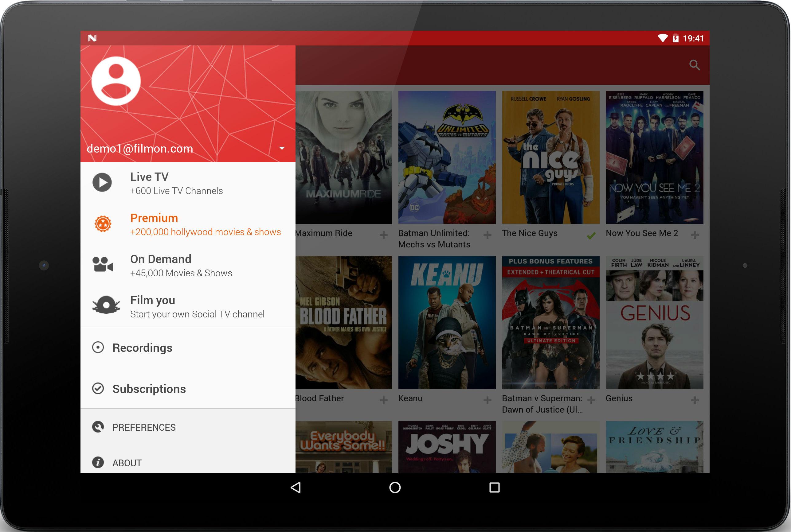Open Recordings from the drawer
The width and height of the screenshot is (791, 532).
click(142, 348)
